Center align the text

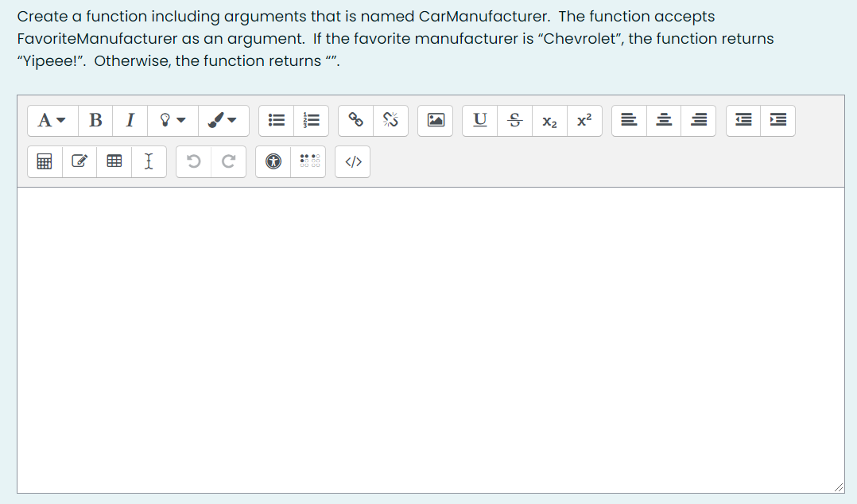coord(664,120)
